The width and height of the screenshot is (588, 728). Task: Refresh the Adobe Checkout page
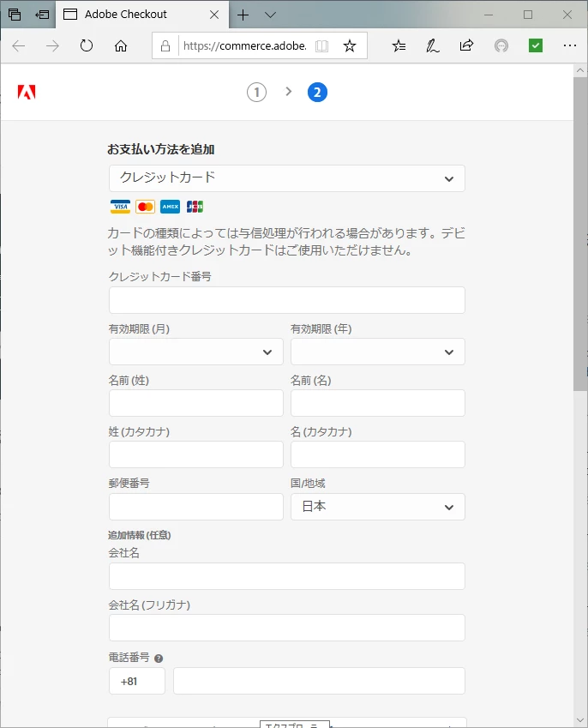point(87,45)
